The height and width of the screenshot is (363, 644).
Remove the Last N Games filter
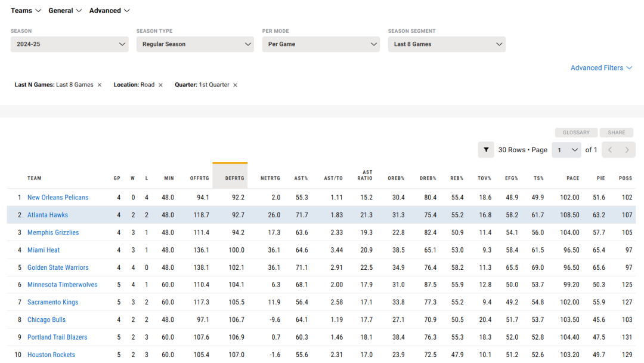(x=100, y=85)
